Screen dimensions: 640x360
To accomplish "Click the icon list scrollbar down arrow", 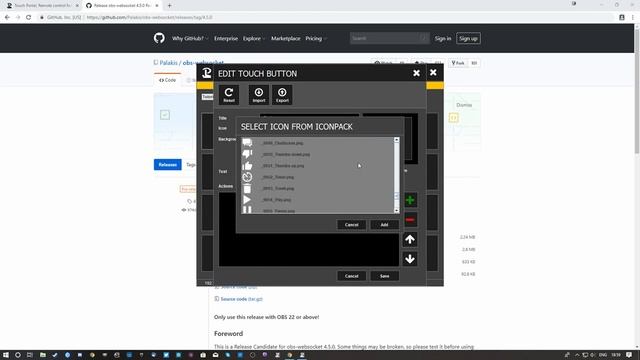I will 396,211.
